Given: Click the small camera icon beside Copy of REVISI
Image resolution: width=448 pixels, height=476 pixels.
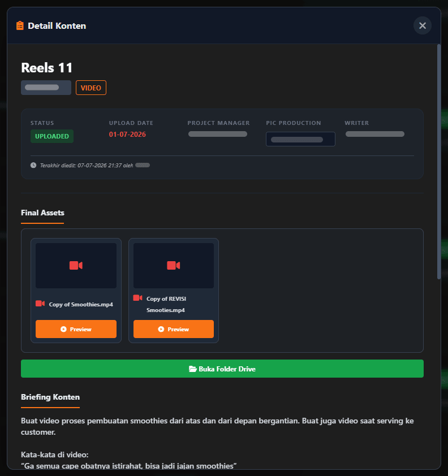Looking at the screenshot, I should pos(137,298).
